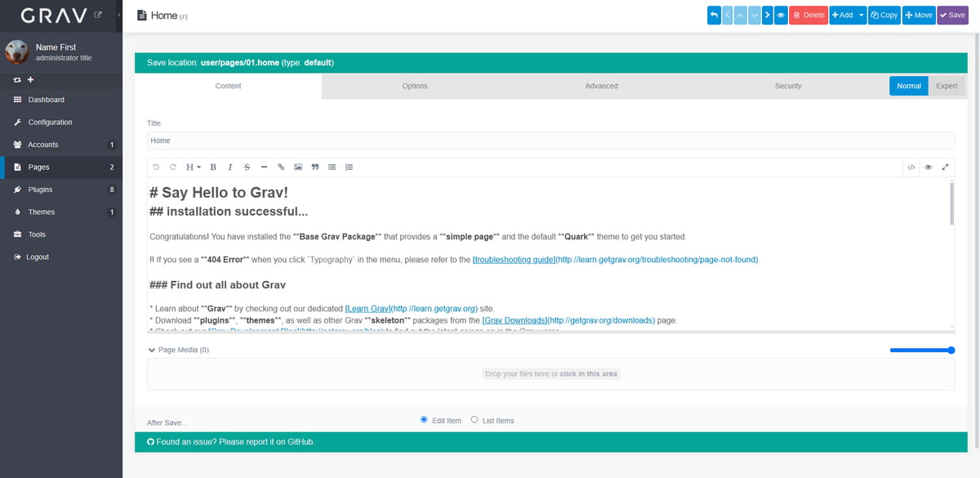The image size is (980, 478).
Task: Select the Content tab
Action: (x=228, y=86)
